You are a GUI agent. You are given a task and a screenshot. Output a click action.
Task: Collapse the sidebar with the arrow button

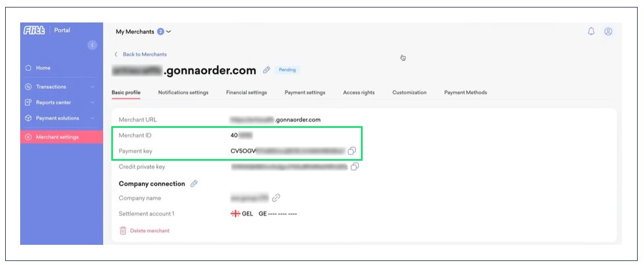[92, 45]
